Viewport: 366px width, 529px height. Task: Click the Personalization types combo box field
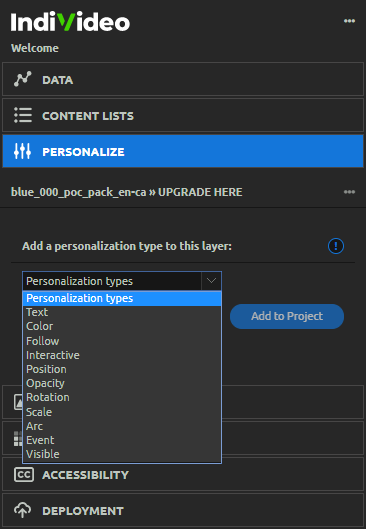[122, 281]
